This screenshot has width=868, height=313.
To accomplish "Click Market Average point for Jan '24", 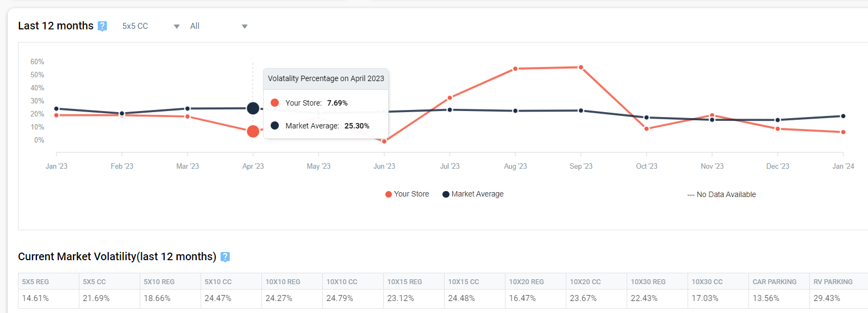I will click(x=843, y=116).
